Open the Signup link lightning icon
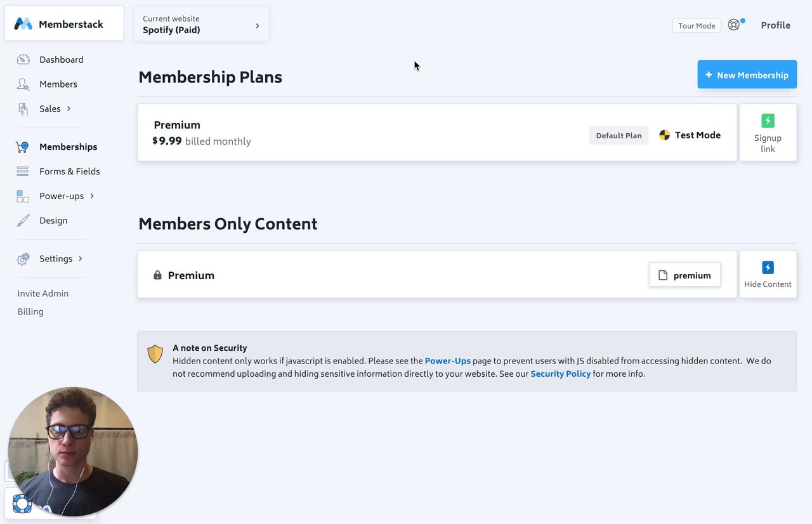Screen dimensions: 812x524 click(x=768, y=121)
